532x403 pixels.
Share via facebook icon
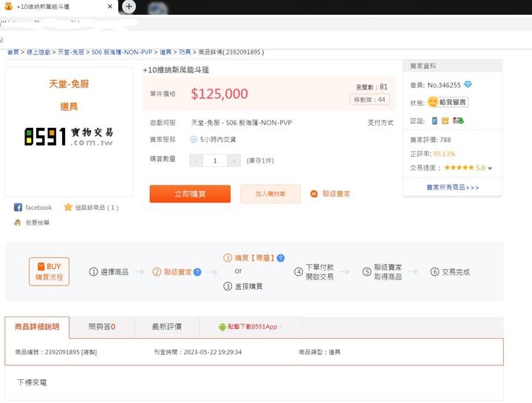tap(18, 208)
